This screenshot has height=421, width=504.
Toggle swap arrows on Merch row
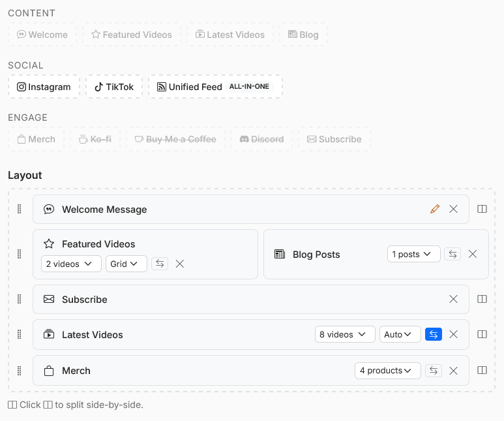pyautogui.click(x=434, y=371)
